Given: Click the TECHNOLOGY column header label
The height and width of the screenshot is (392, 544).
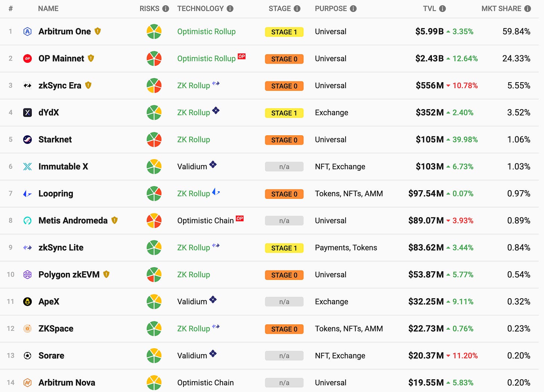Looking at the screenshot, I should pos(201,9).
